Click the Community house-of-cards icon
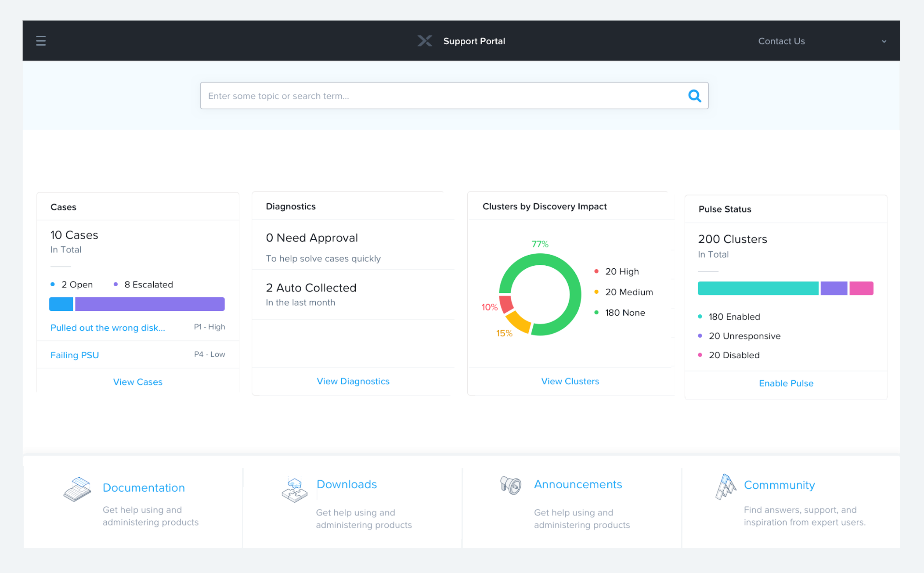The width and height of the screenshot is (924, 573). 725,487
